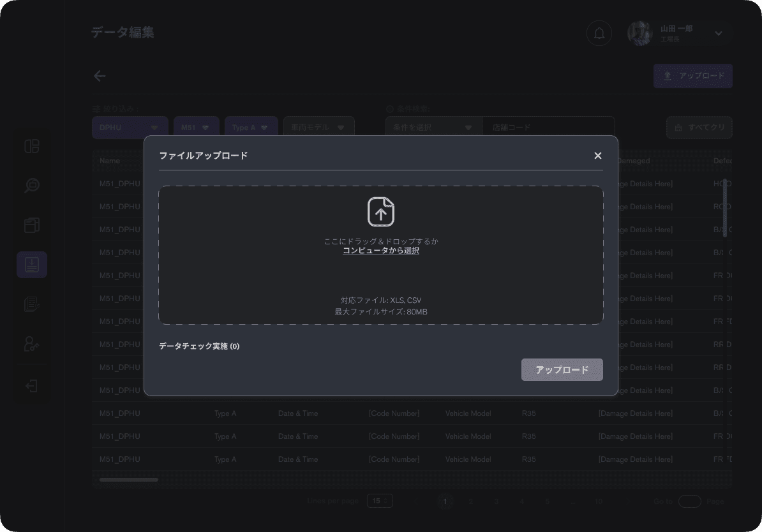Viewport: 762px width, 532px height.
Task: Click the アップロード button in the dialog
Action: (x=562, y=369)
